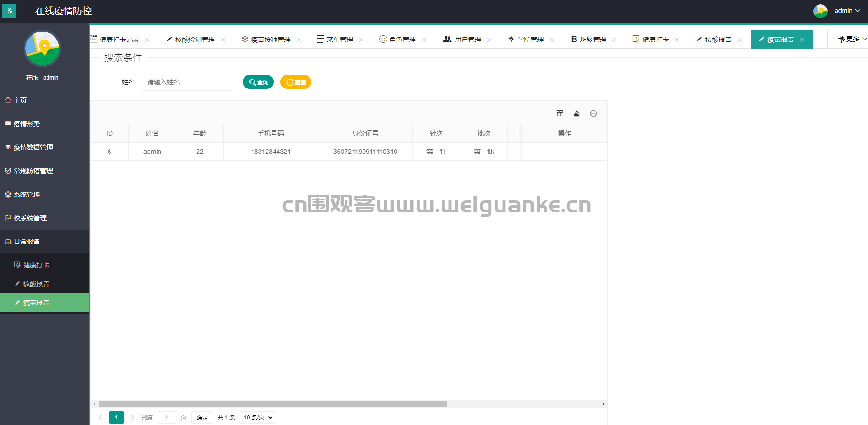Switch to the 疫苗接种管理 tab
Image resolution: width=868 pixels, height=425 pixels.
(270, 40)
